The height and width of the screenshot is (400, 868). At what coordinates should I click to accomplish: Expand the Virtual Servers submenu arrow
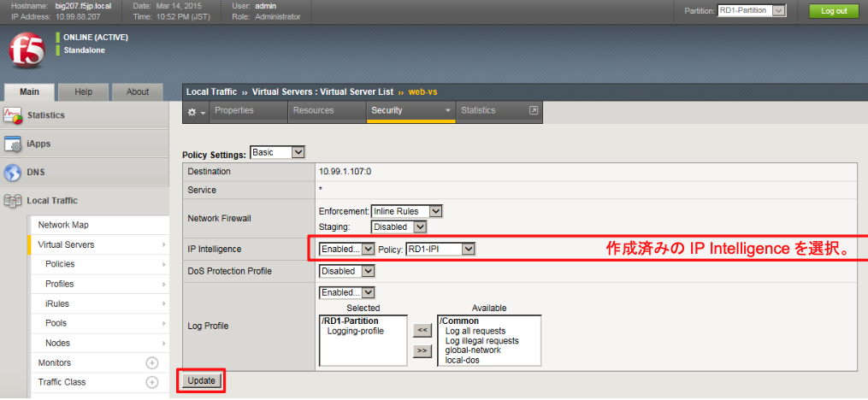(163, 244)
